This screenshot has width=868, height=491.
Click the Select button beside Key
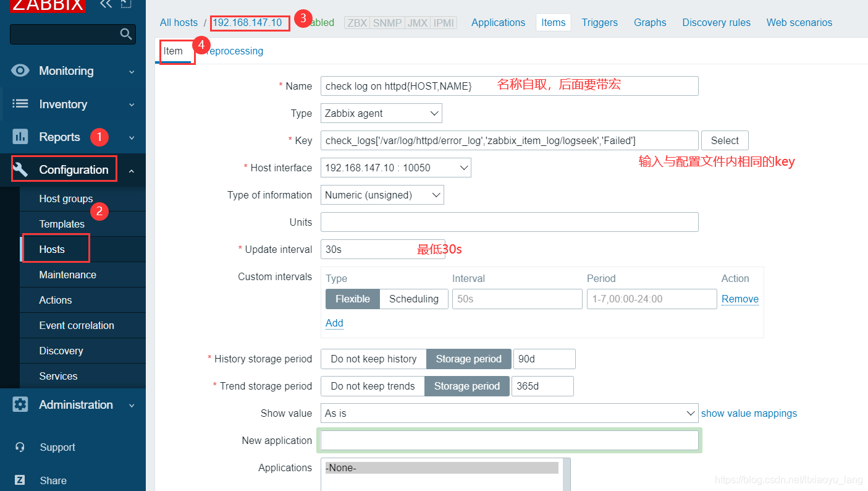[725, 140]
